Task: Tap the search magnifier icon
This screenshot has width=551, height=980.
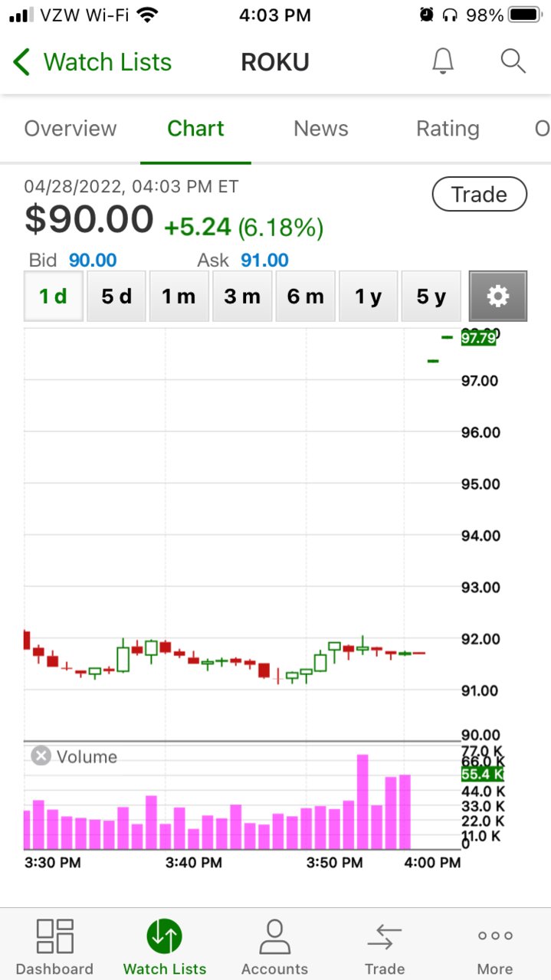Action: 513,61
